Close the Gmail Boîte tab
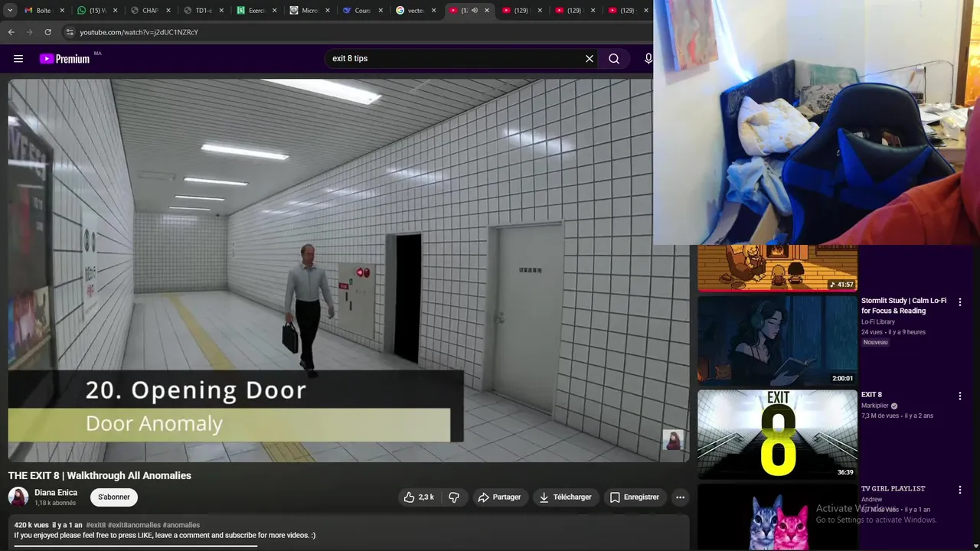This screenshot has height=551, width=980. coord(63,11)
